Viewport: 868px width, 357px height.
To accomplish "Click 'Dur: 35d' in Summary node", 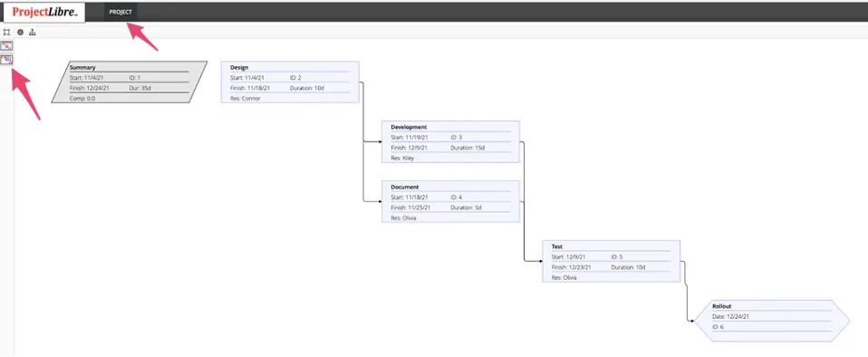I will (140, 88).
